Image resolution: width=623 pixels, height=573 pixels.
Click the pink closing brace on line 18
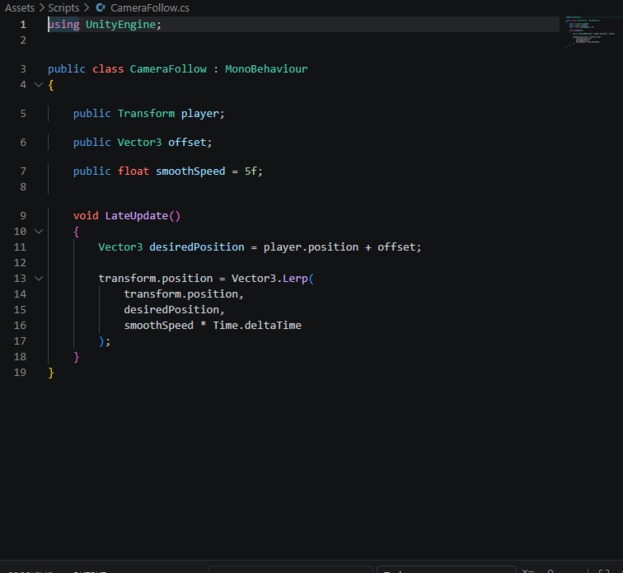point(76,357)
